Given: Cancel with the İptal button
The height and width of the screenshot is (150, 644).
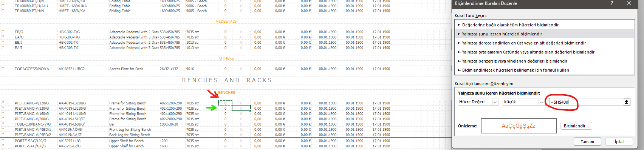Looking at the screenshot, I should [619, 142].
